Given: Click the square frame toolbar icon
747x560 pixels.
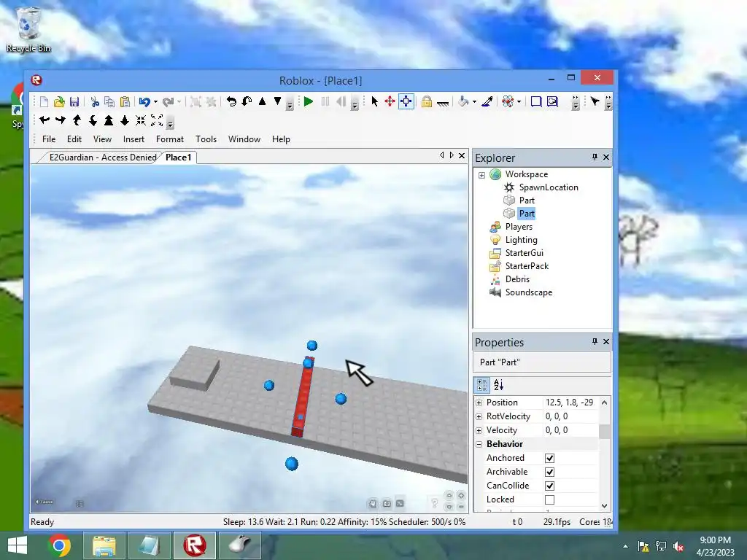Looking at the screenshot, I should tap(536, 101).
